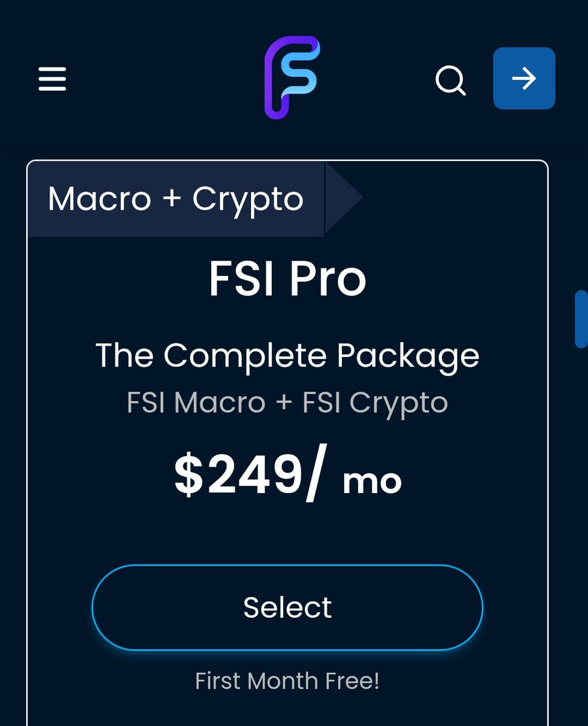Screen dimensions: 588x726
Task: Click the FS logo to go home
Action: pyautogui.click(x=292, y=77)
